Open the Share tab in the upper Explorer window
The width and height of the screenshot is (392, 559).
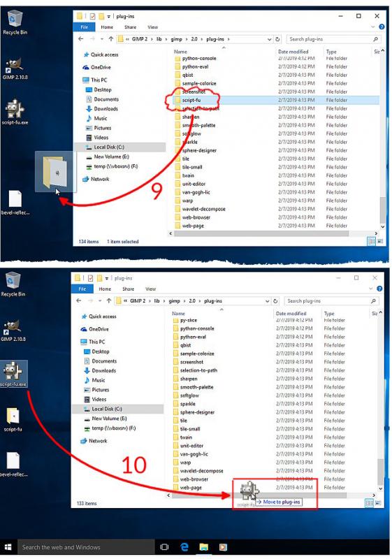tap(131, 27)
